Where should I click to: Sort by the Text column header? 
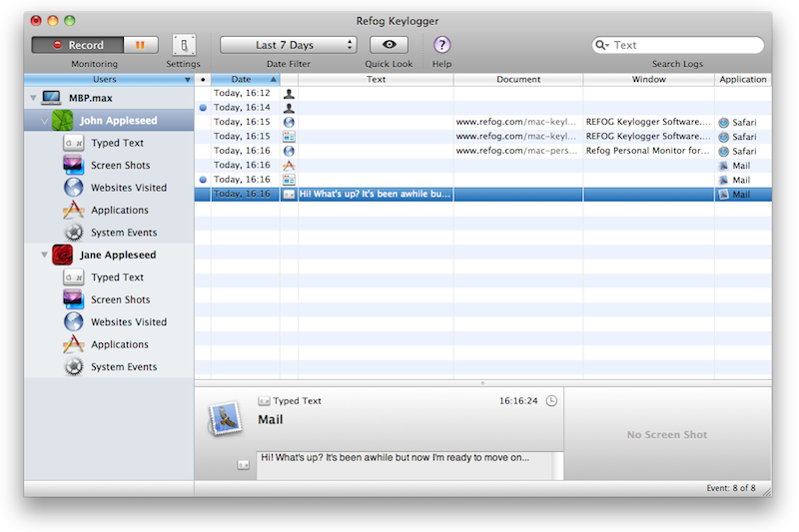376,80
